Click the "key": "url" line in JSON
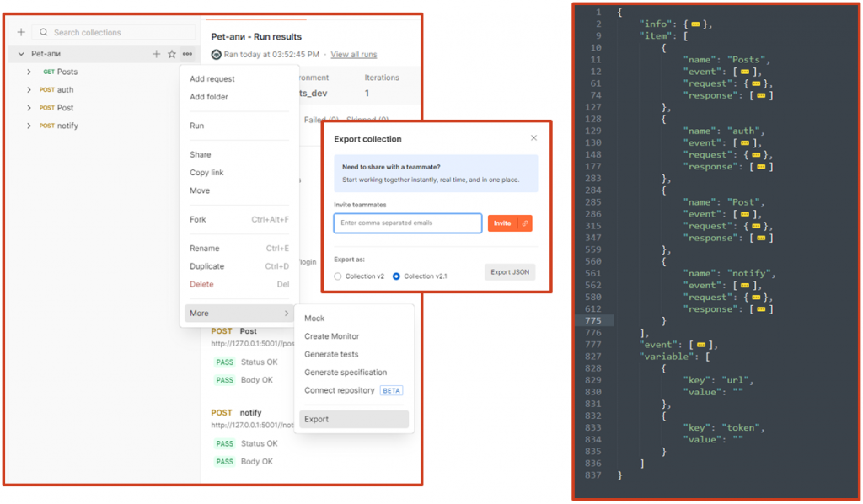Screen dimensions: 863x504 click(718, 380)
